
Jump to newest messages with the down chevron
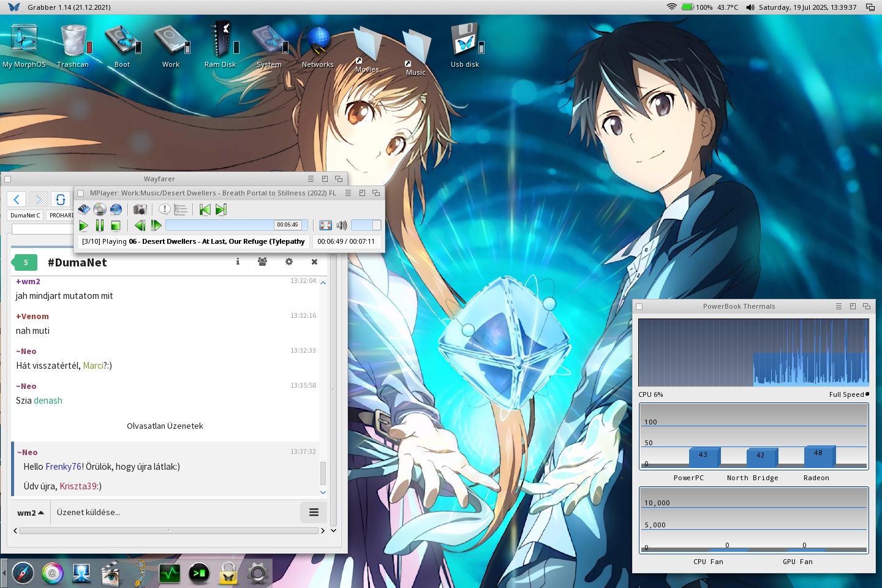(323, 492)
